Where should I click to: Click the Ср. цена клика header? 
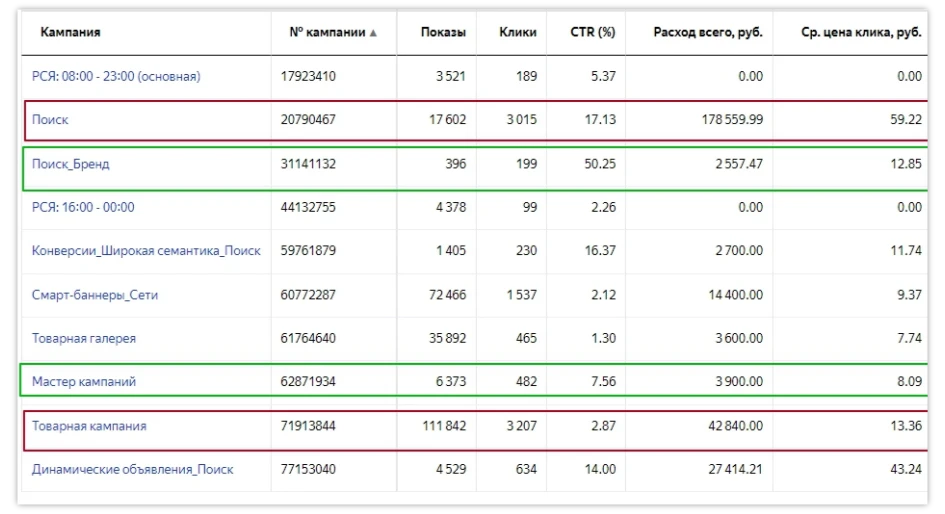coord(861,33)
